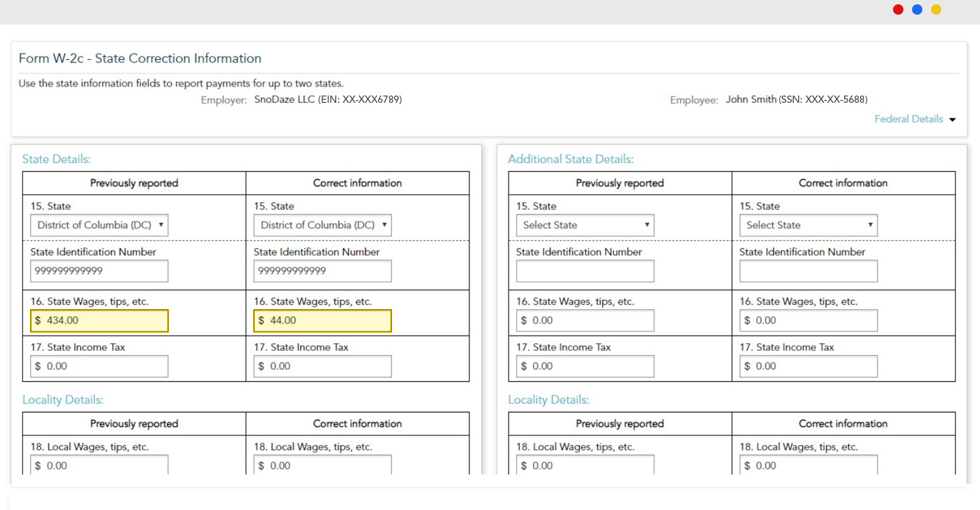This screenshot has height=510, width=980.
Task: Click Additional State correct State Wages field
Action: pyautogui.click(x=808, y=321)
